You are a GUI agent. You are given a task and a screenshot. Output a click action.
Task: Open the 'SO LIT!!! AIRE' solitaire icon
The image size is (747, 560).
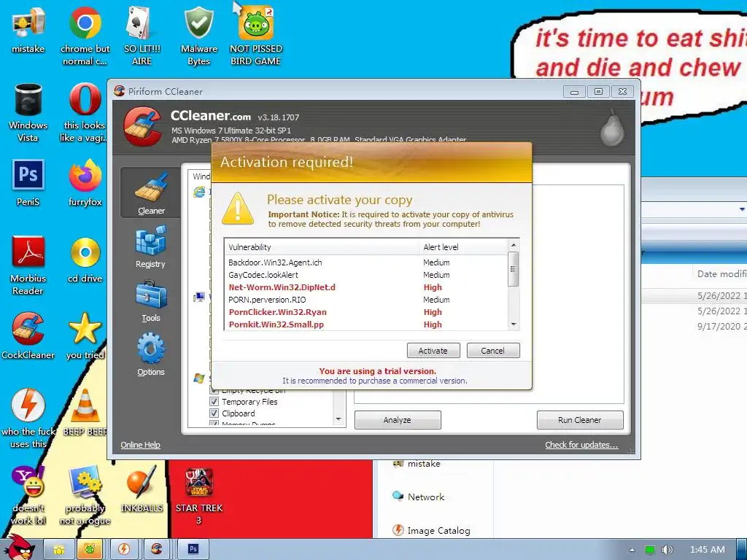point(142,36)
